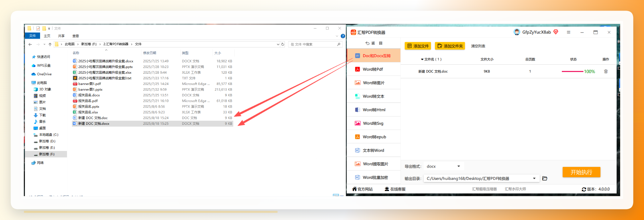Select 网络 in the navigation pane
Image resolution: width=644 pixels, height=220 pixels.
[x=37, y=163]
